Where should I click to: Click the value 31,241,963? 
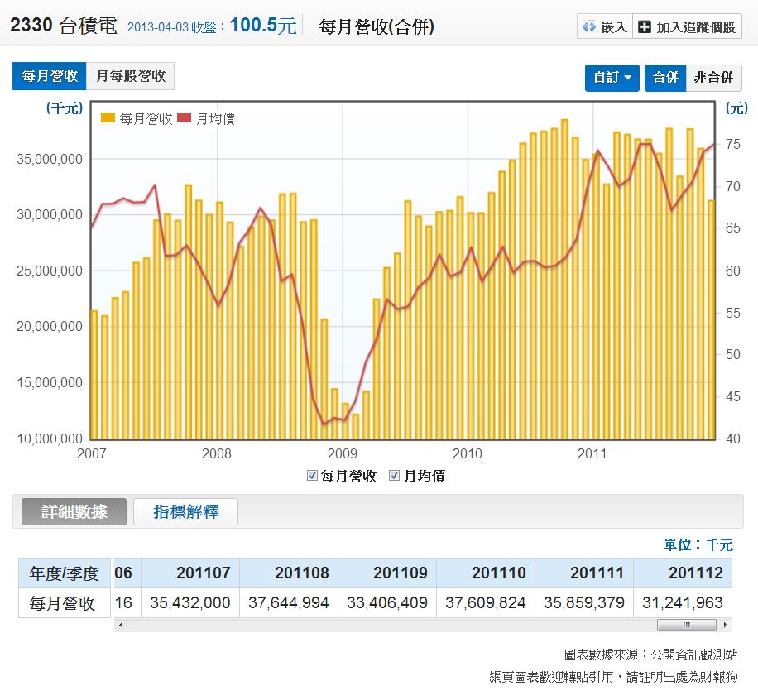(x=683, y=602)
